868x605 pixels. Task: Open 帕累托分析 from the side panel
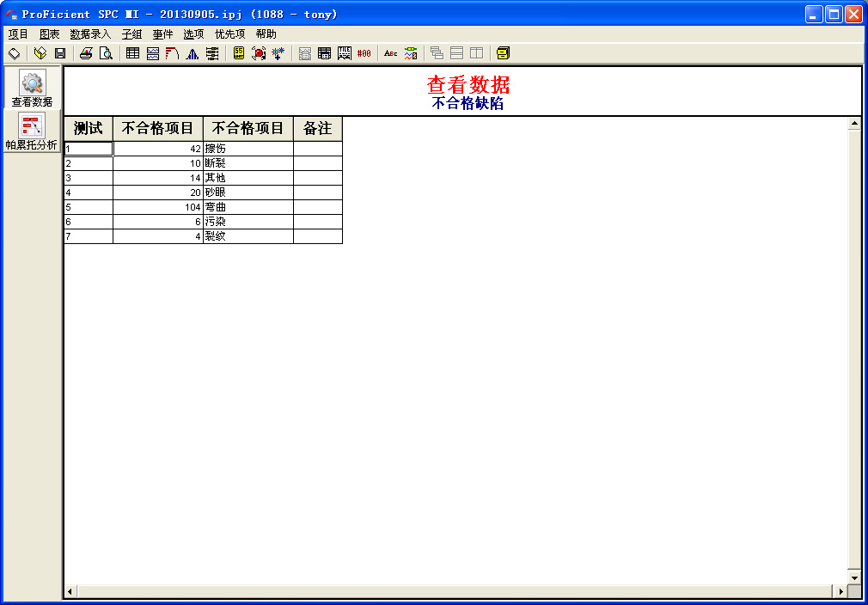[x=32, y=131]
